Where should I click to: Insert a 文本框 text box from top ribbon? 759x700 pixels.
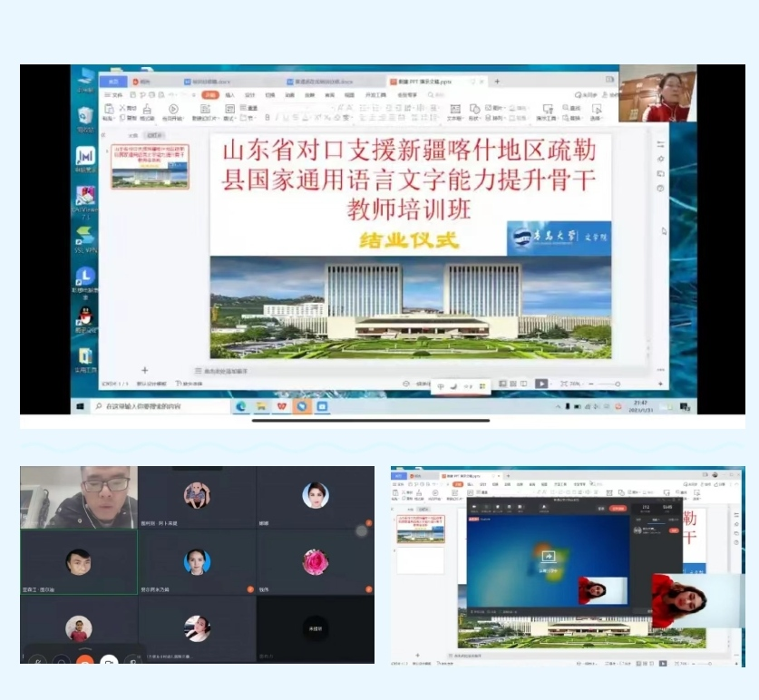pos(455,112)
